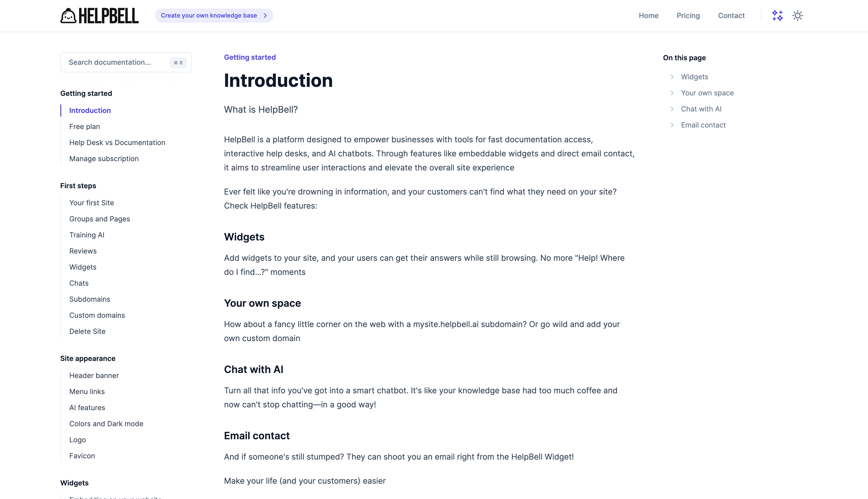This screenshot has height=499, width=868.
Task: Click chevron beside Your own space
Action: tap(672, 93)
